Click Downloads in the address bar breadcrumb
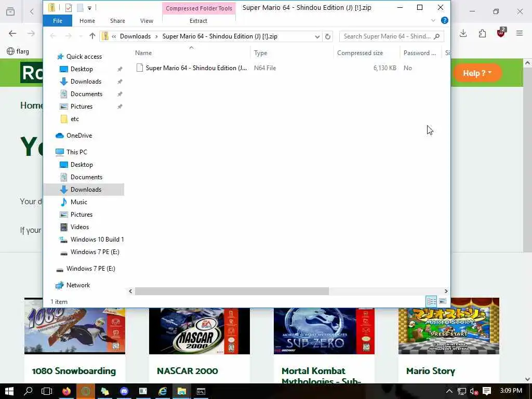This screenshot has width=532, height=399. click(x=136, y=36)
